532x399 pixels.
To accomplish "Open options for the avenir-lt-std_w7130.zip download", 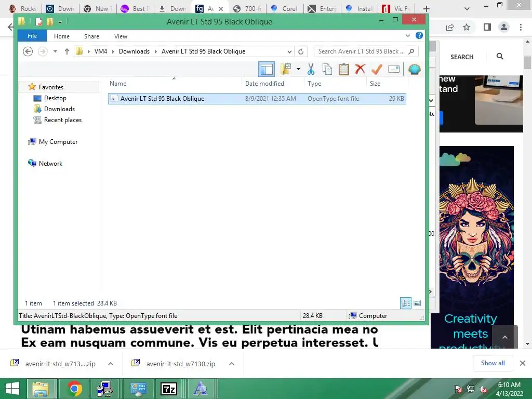I will coord(232,364).
